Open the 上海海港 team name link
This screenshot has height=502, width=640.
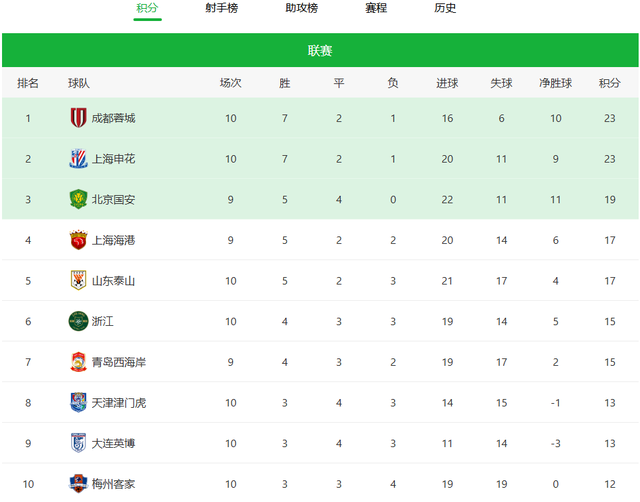pyautogui.click(x=113, y=240)
